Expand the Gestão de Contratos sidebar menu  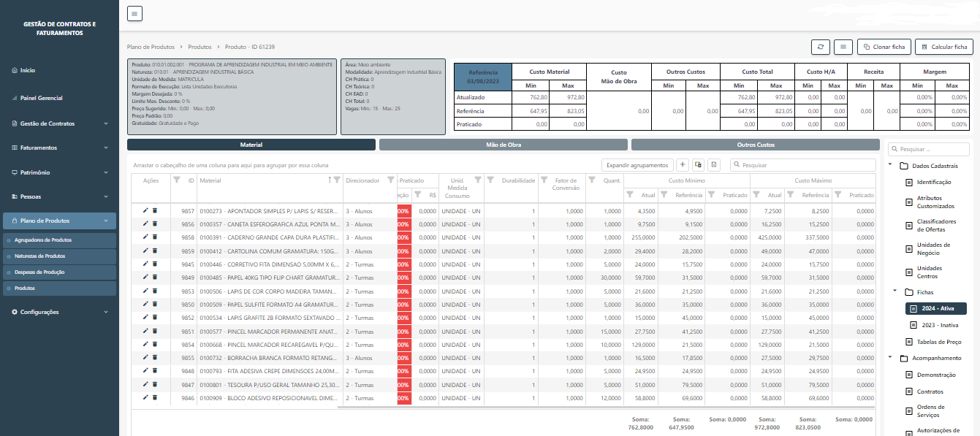pyautogui.click(x=59, y=123)
